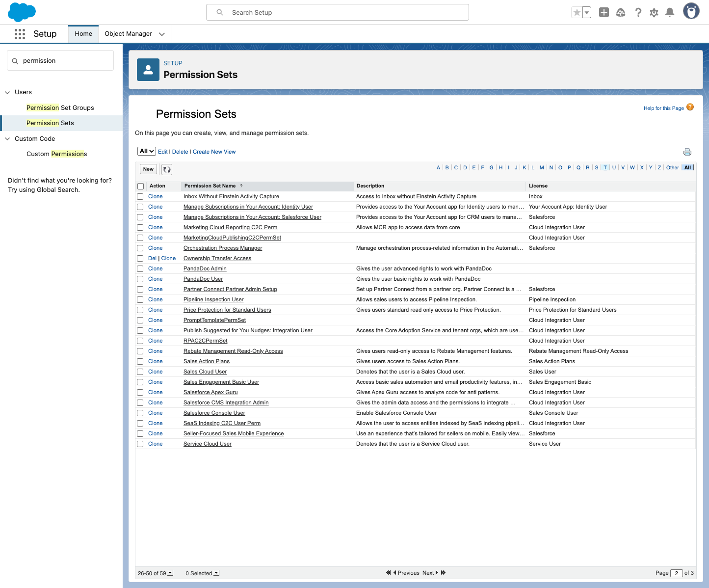Image resolution: width=709 pixels, height=588 pixels.
Task: Switch to the Home tab
Action: tap(83, 34)
